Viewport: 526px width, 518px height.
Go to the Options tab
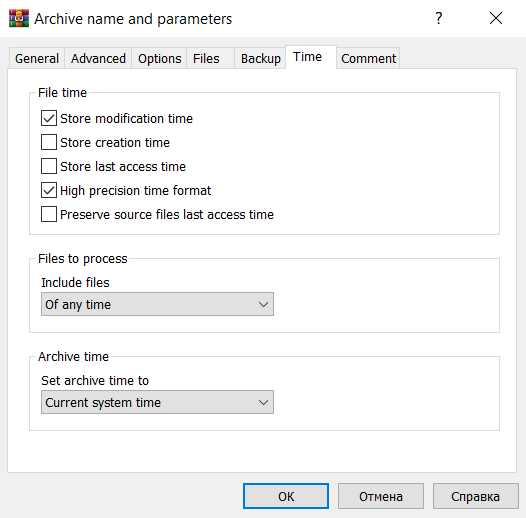(159, 59)
